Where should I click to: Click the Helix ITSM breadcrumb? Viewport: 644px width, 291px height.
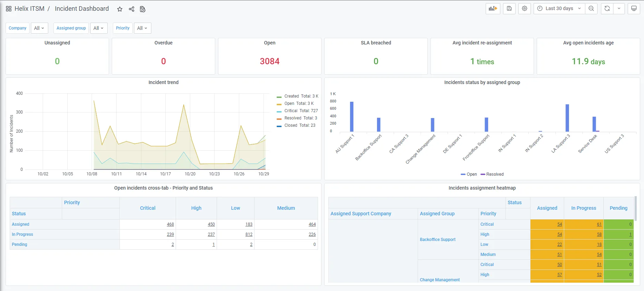click(x=30, y=9)
